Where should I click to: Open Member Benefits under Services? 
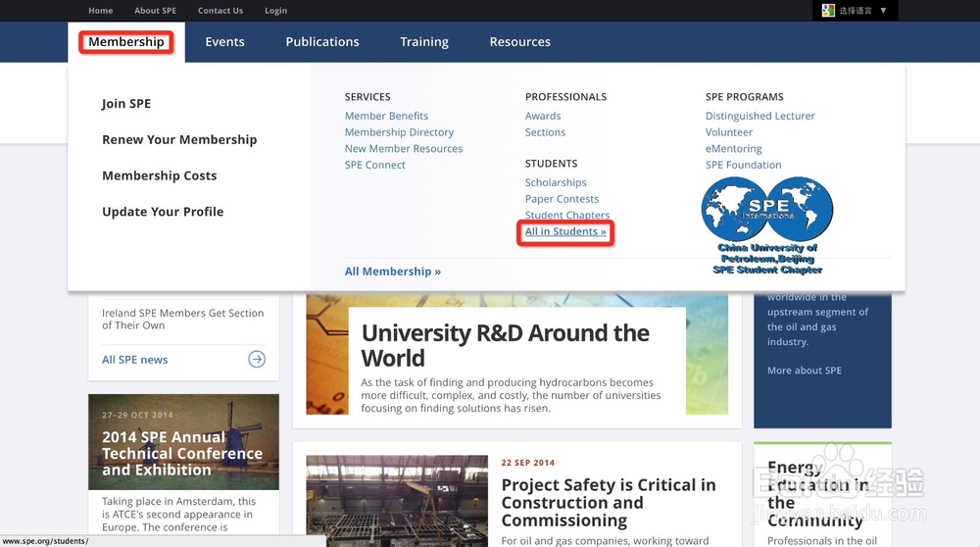(386, 116)
